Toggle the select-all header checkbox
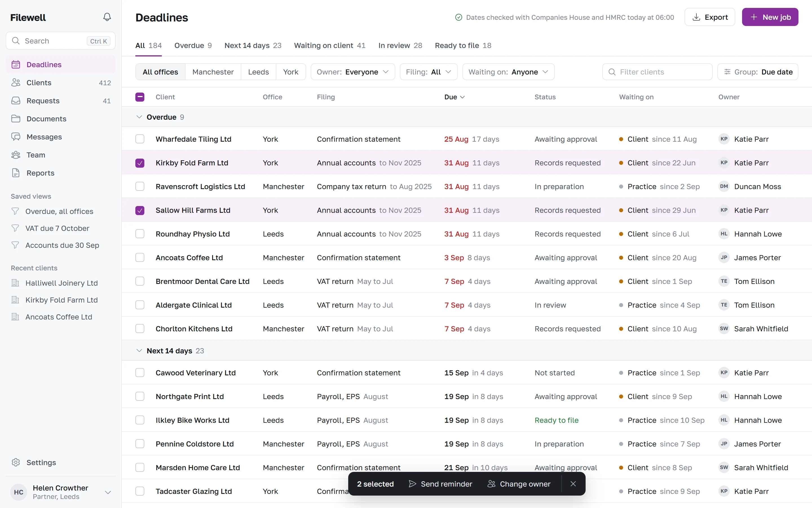This screenshot has width=812, height=508. coord(140,97)
